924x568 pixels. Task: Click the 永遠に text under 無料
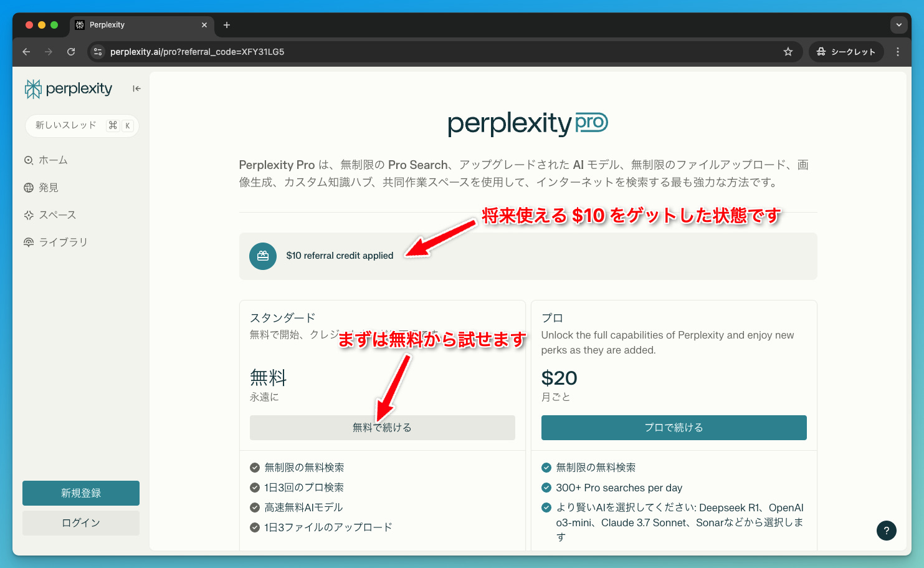pos(264,397)
